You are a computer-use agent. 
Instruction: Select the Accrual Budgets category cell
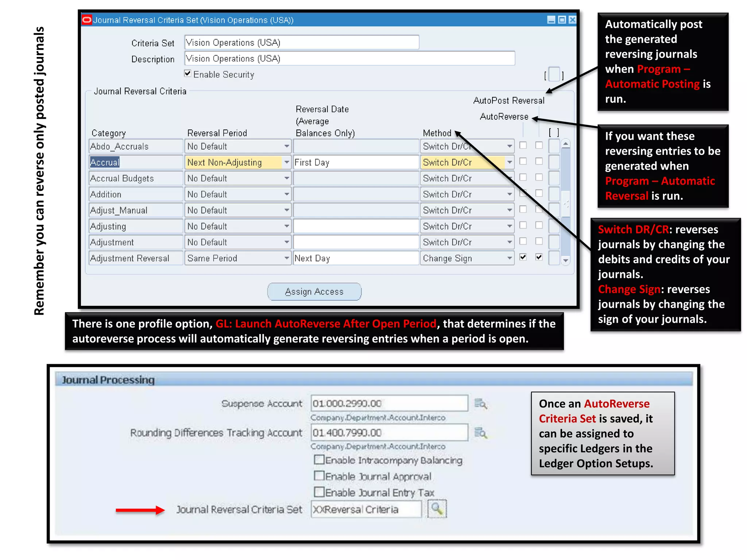click(136, 178)
